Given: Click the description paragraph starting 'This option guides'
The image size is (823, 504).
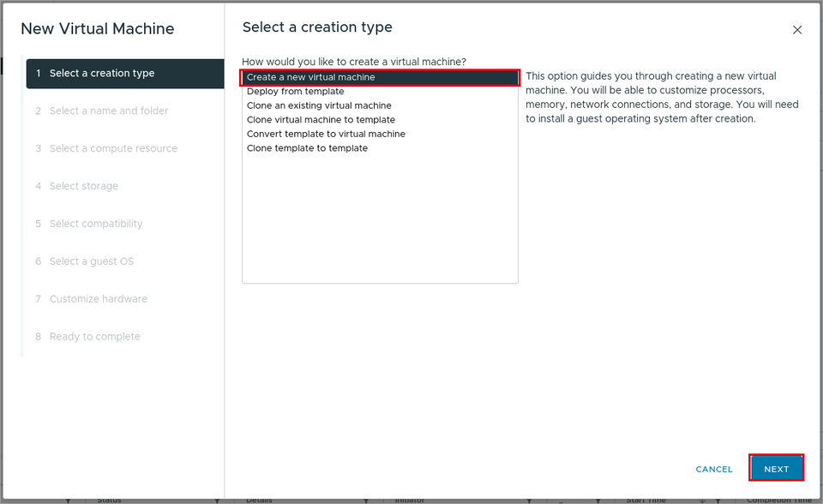Looking at the screenshot, I should (x=662, y=97).
